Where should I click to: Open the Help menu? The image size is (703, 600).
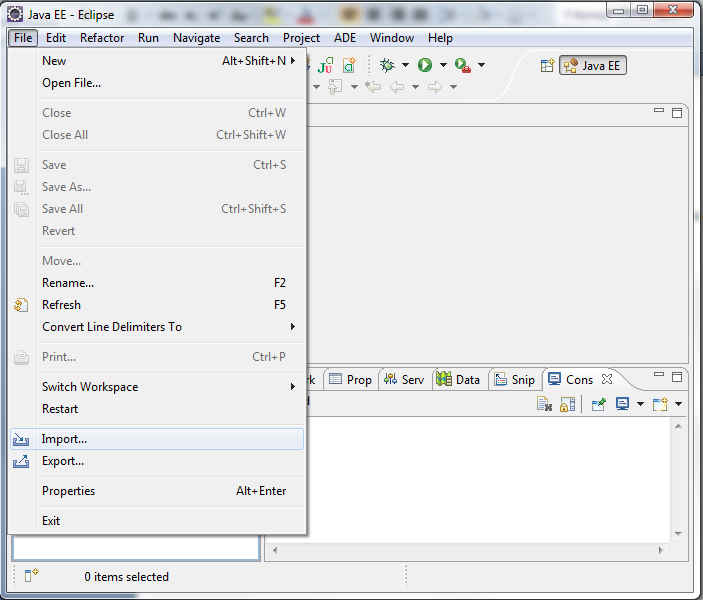(x=440, y=38)
